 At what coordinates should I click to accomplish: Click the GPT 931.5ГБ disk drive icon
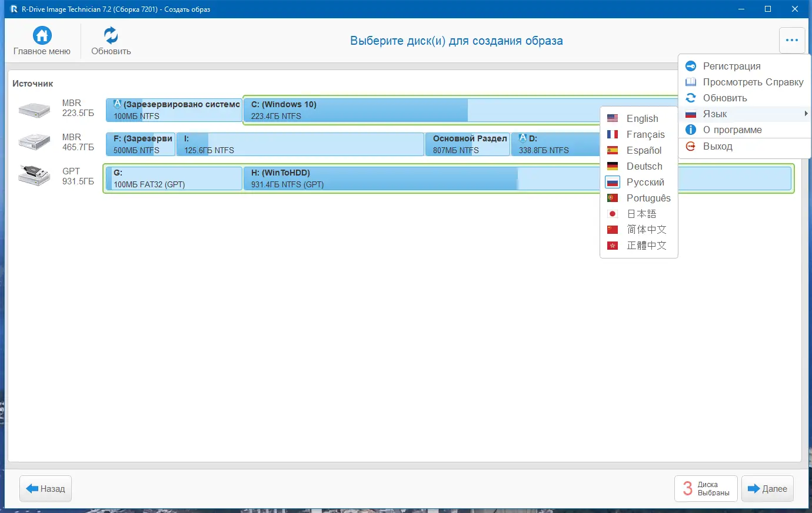34,177
